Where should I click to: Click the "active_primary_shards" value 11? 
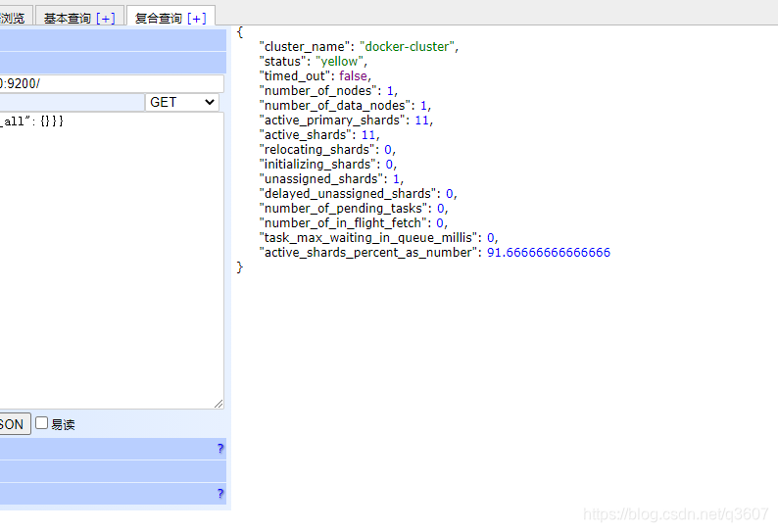pos(421,121)
